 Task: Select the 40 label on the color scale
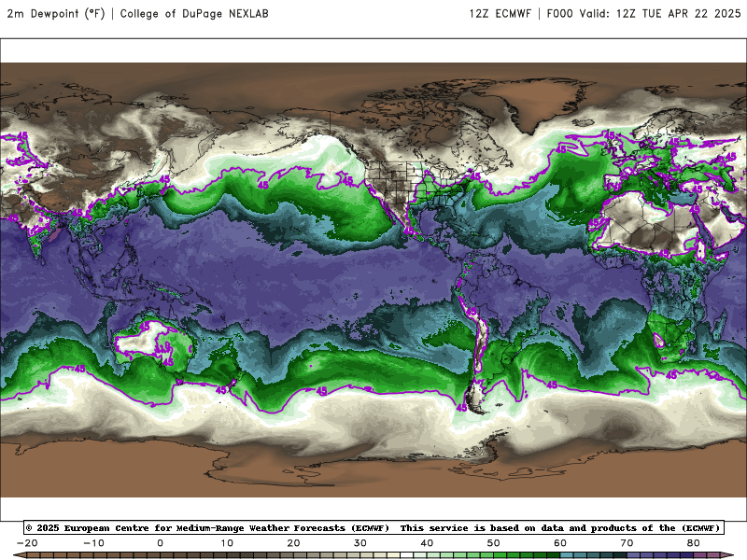point(427,543)
